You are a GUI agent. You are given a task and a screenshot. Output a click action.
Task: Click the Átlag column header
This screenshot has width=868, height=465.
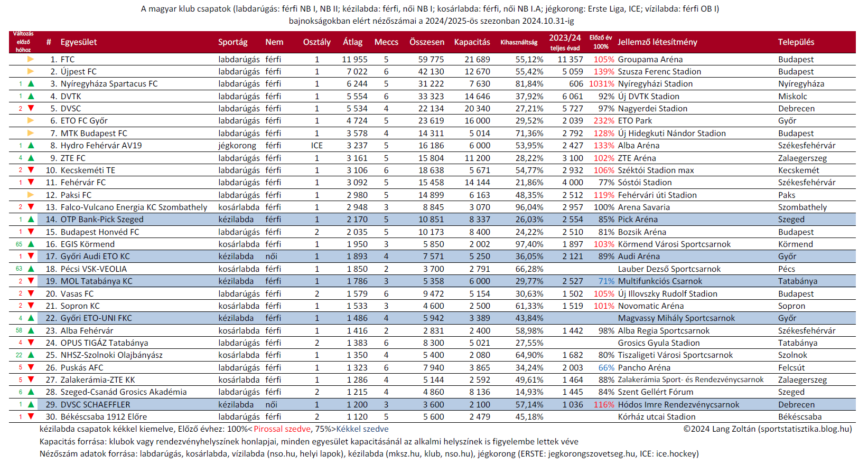[x=353, y=42]
